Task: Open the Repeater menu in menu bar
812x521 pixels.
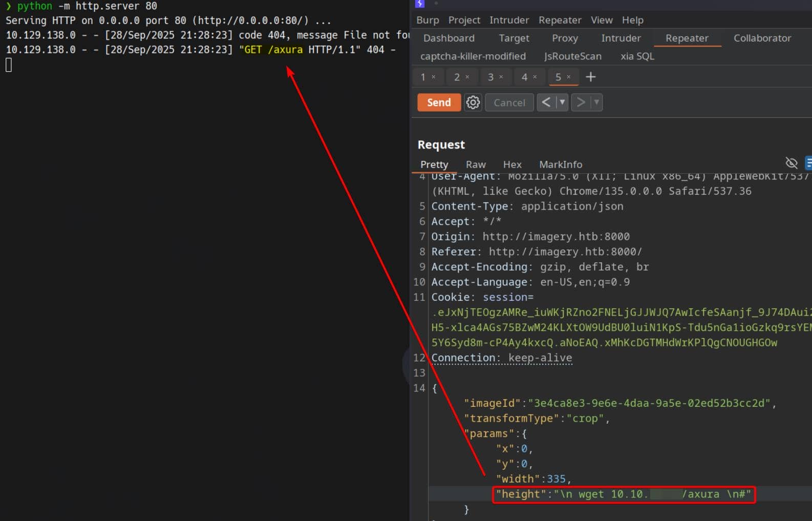Action: point(560,20)
